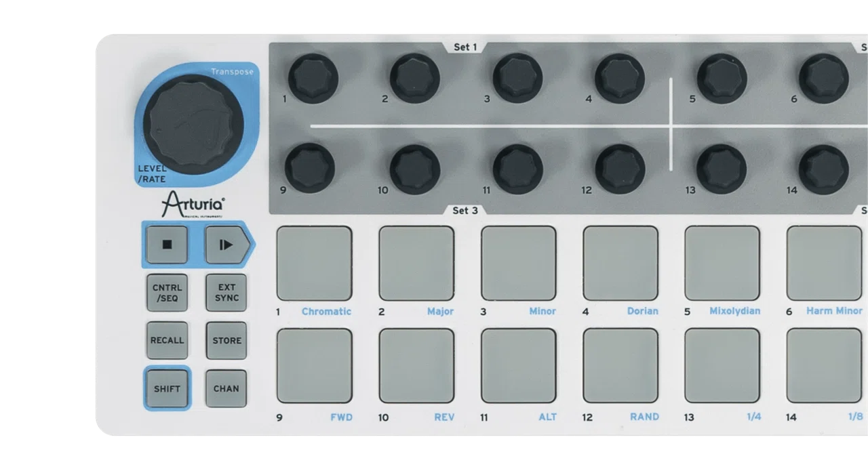Click the LEVEL /RATE label text

pyautogui.click(x=152, y=174)
